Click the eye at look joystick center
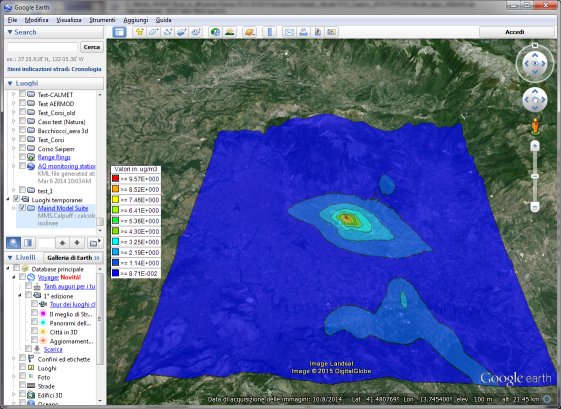 coord(535,64)
